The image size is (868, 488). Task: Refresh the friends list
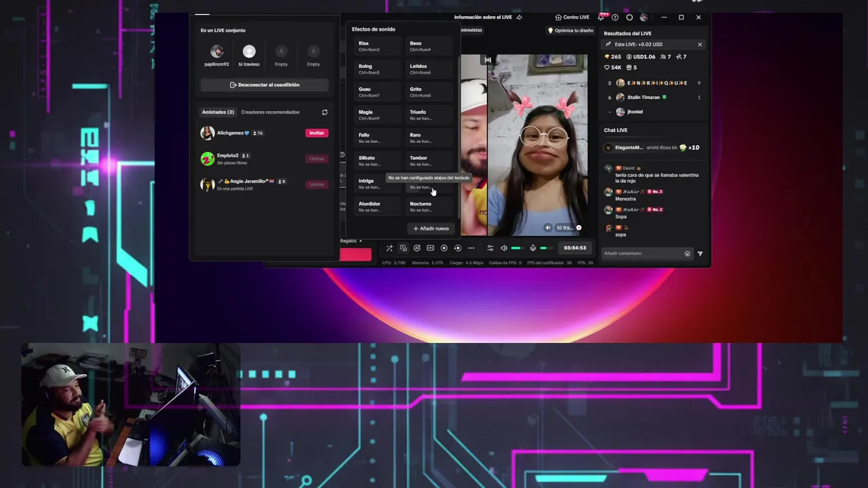[x=325, y=113]
